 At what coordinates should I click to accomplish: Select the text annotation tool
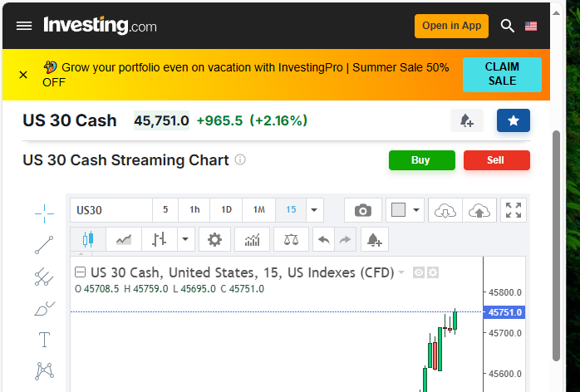[x=44, y=340]
